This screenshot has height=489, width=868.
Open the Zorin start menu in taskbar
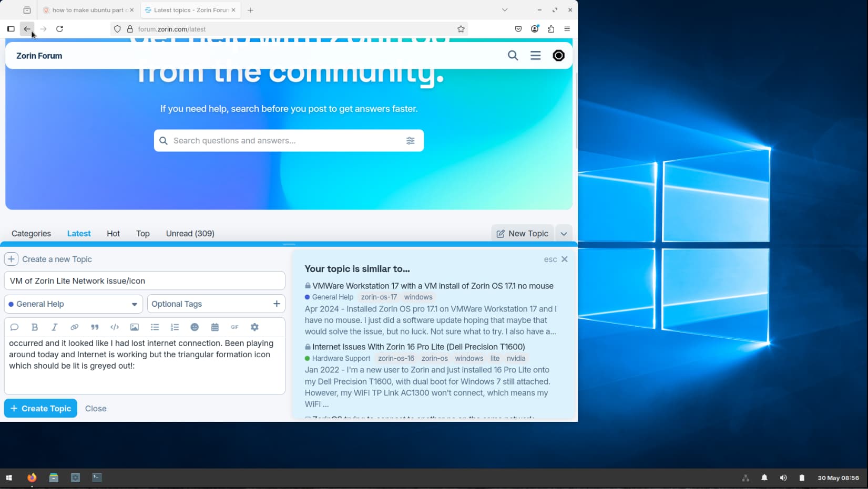(x=9, y=477)
